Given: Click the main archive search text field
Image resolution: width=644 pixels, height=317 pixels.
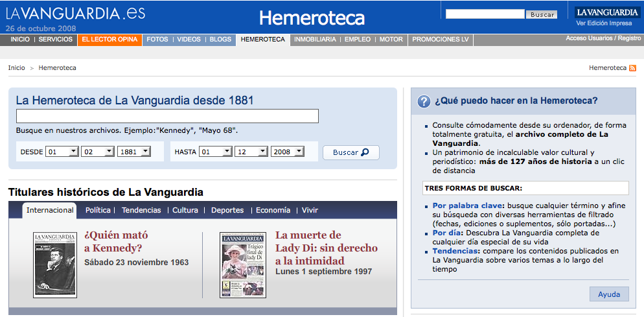Looking at the screenshot, I should coord(167,116).
